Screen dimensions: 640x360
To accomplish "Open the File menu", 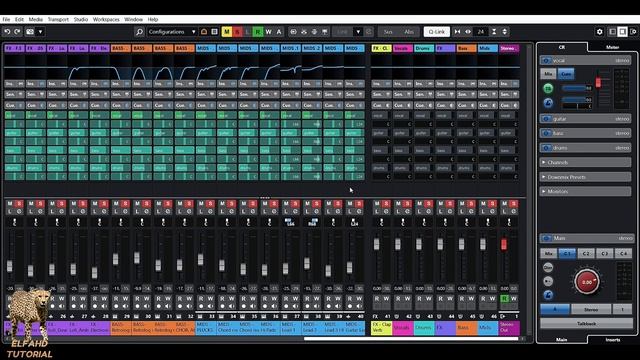I will pyautogui.click(x=6, y=19).
